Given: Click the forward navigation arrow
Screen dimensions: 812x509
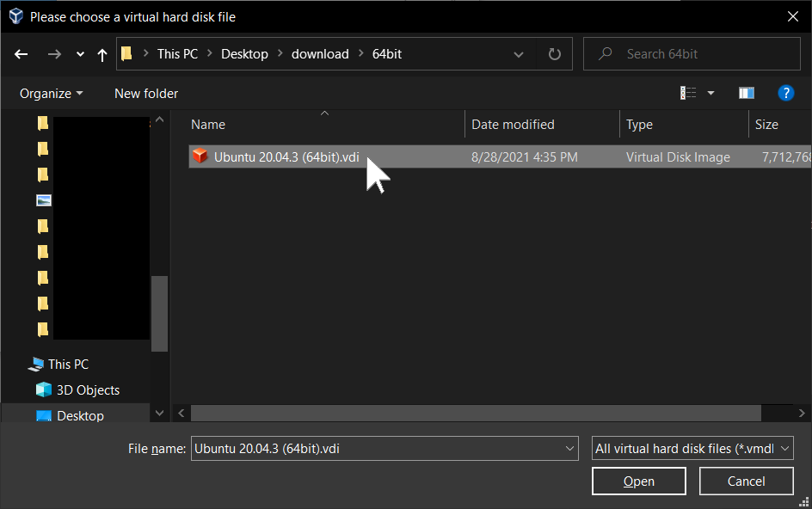Looking at the screenshot, I should (x=54, y=54).
